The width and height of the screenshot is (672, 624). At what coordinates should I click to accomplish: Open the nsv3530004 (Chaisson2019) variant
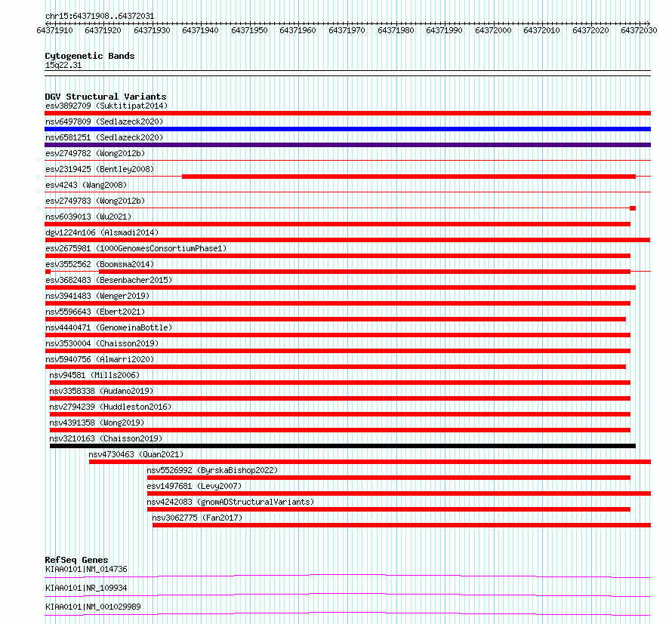pyautogui.click(x=102, y=343)
